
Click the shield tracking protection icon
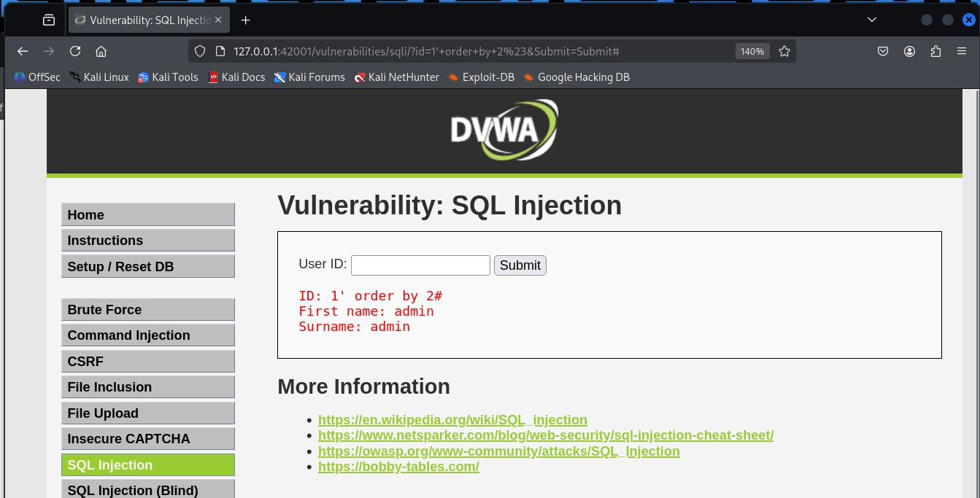coord(201,51)
